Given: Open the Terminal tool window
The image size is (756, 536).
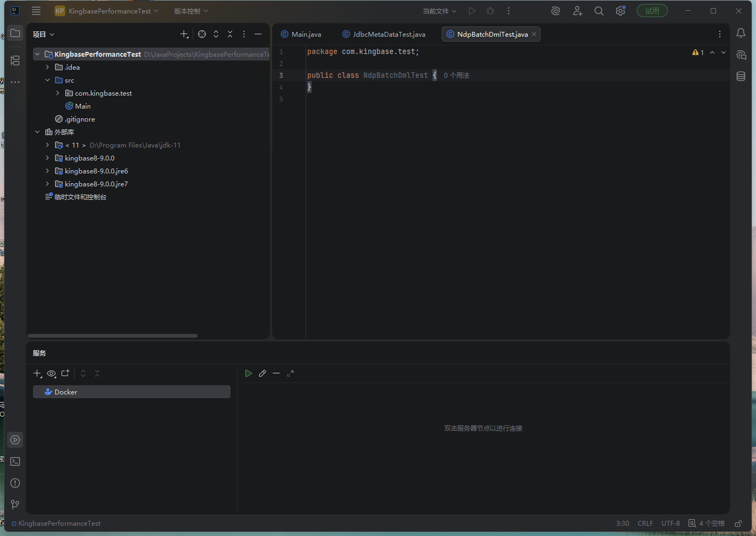Looking at the screenshot, I should [x=15, y=461].
